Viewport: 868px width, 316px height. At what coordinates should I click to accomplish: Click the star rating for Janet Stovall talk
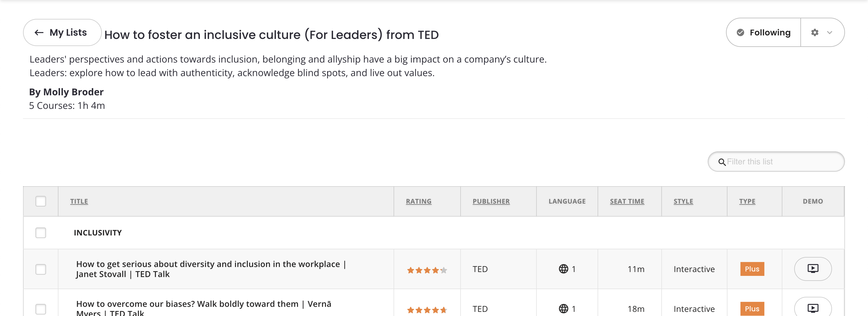click(427, 270)
